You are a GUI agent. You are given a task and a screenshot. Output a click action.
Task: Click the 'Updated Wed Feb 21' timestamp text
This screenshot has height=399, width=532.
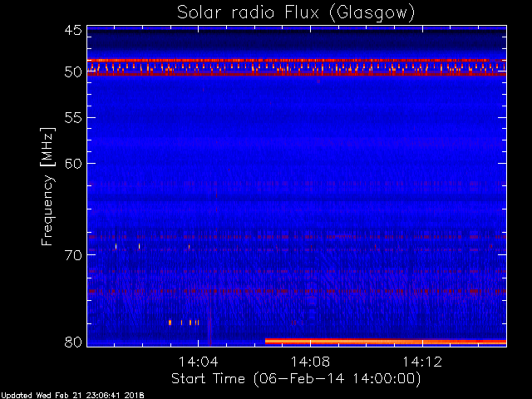[x=72, y=396]
